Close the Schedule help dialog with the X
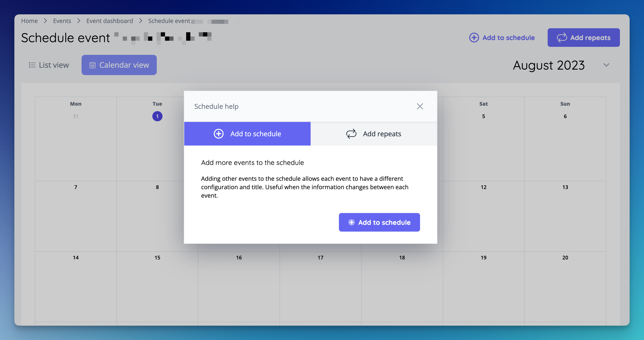 (420, 106)
